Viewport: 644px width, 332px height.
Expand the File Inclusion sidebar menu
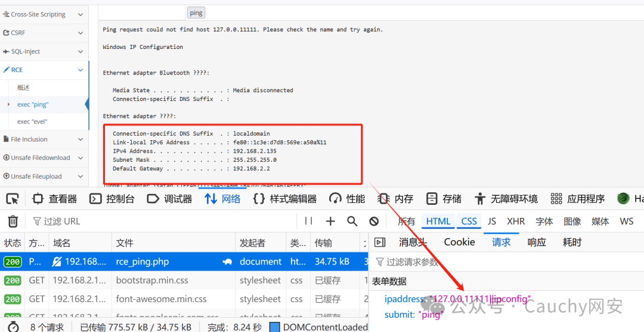point(44,139)
